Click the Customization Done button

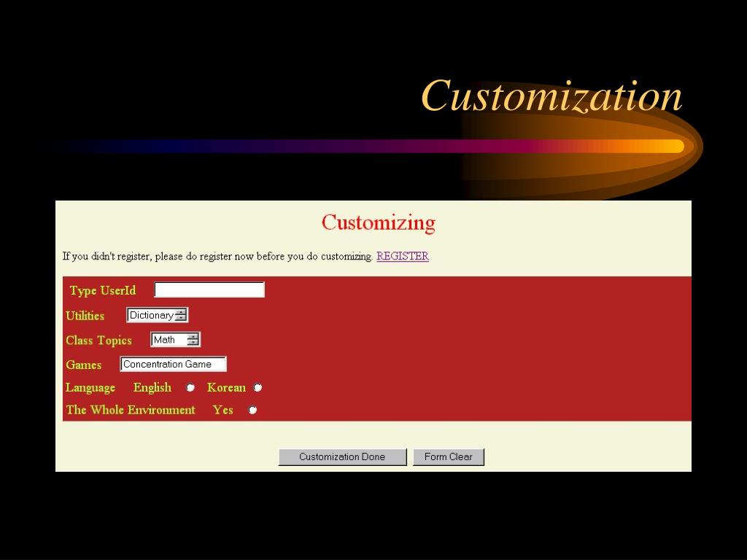(x=343, y=456)
